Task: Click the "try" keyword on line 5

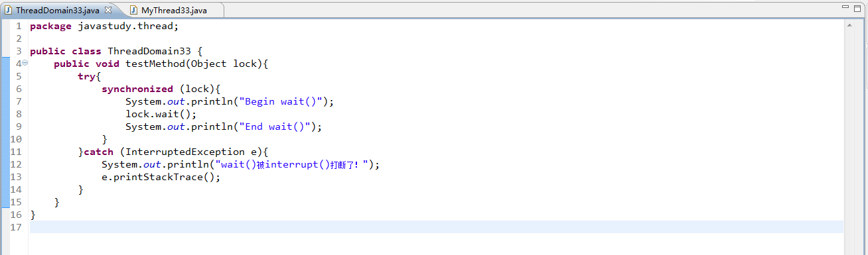Action: coord(86,76)
